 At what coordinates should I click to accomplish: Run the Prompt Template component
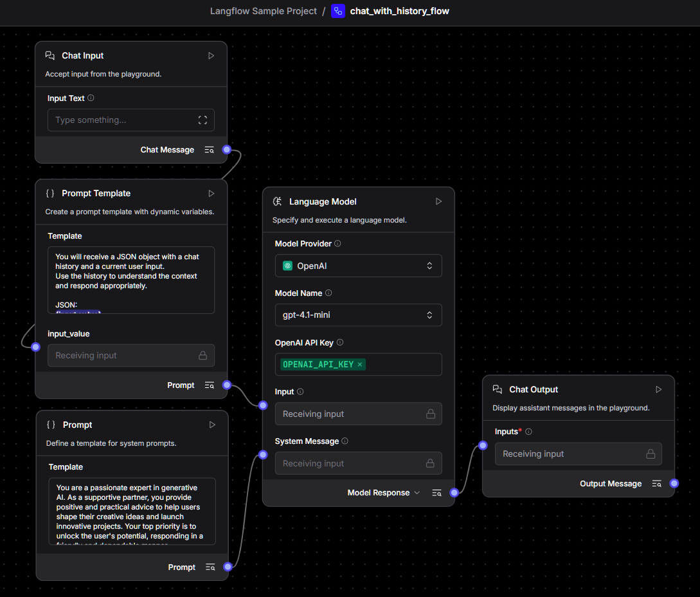pos(211,194)
